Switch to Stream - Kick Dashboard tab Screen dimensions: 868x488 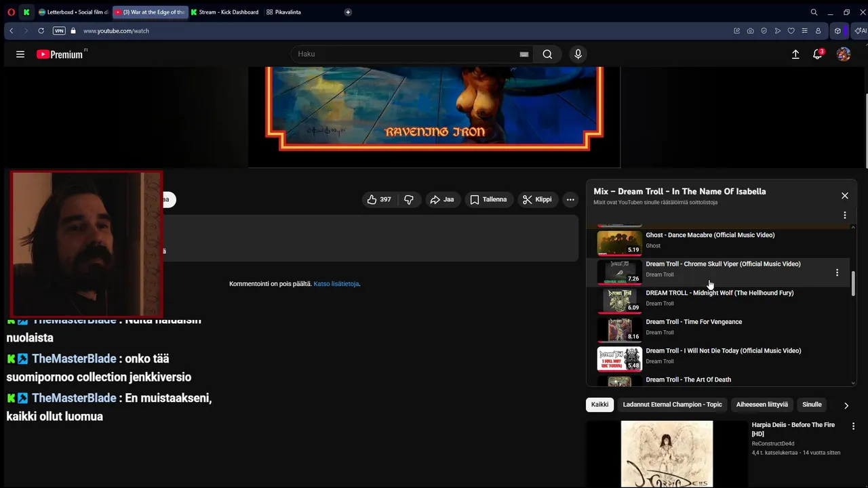[x=225, y=12]
